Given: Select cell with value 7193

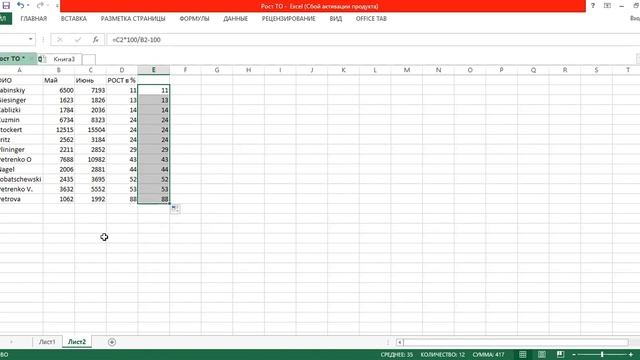Looking at the screenshot, I should click(90, 90).
